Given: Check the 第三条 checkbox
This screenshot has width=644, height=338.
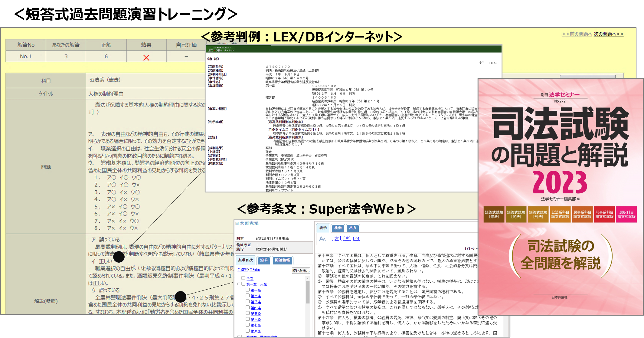Looking at the screenshot, I should click(248, 302).
